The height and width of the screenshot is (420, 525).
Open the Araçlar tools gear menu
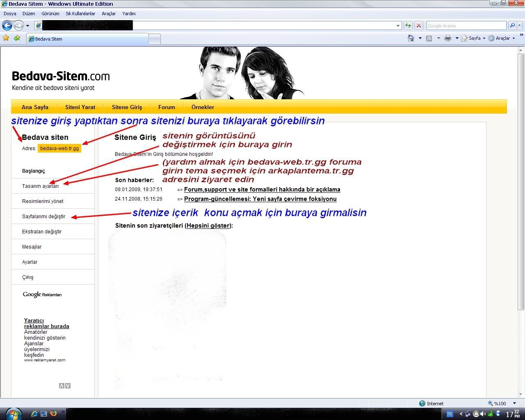(x=501, y=38)
